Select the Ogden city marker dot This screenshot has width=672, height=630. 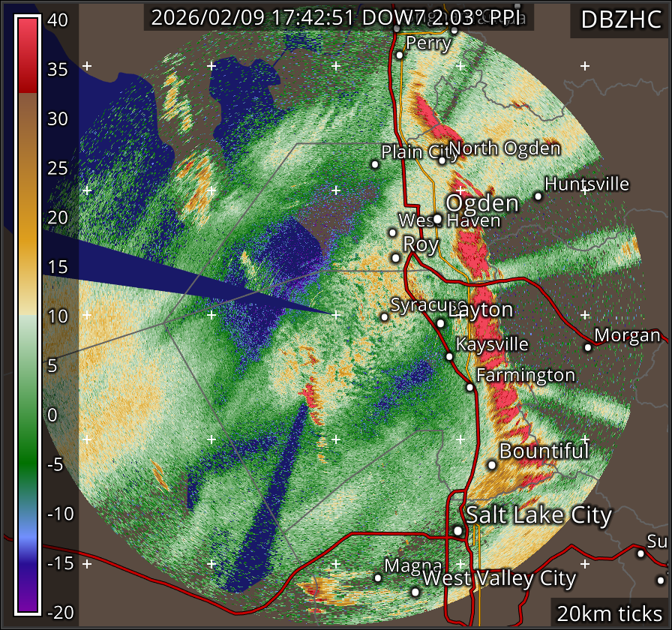pyautogui.click(x=437, y=219)
